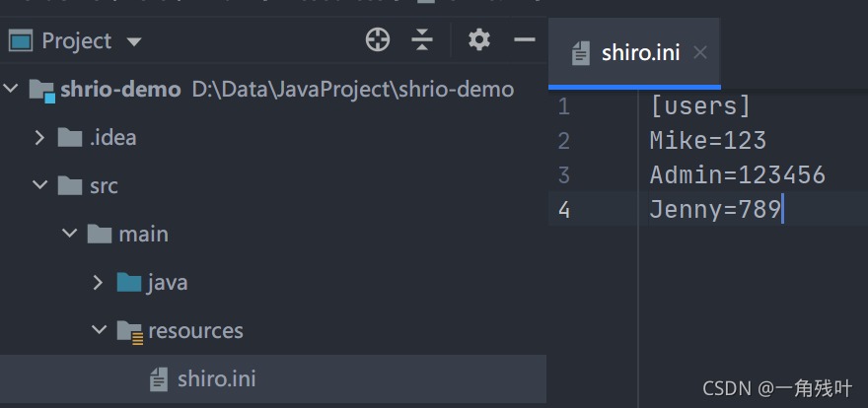Image resolution: width=868 pixels, height=408 pixels.
Task: Click the D:\Data\JavaProject\shrio-demo path text
Action: (353, 89)
